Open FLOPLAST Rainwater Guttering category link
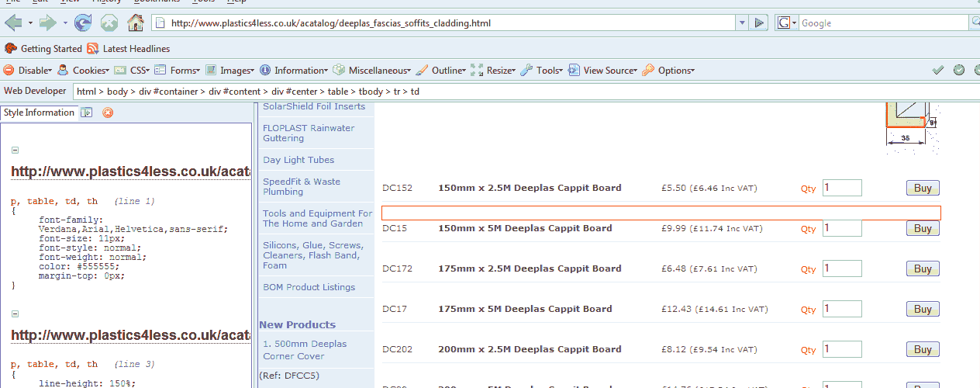The image size is (980, 388). click(x=309, y=133)
